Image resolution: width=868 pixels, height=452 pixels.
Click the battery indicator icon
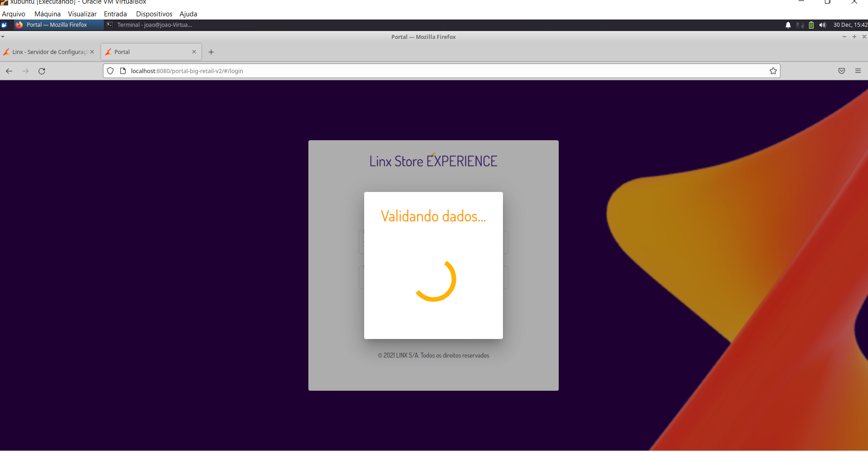click(811, 25)
